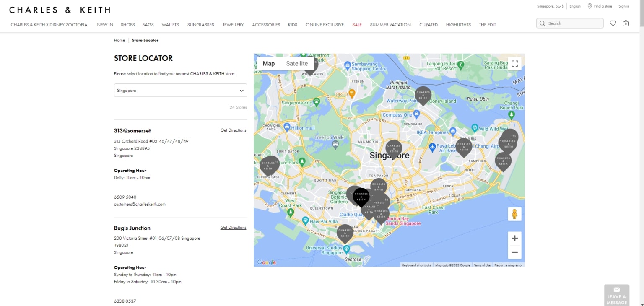Open the BAGS menu
Screen dimensions: 644x306
pos(148,25)
